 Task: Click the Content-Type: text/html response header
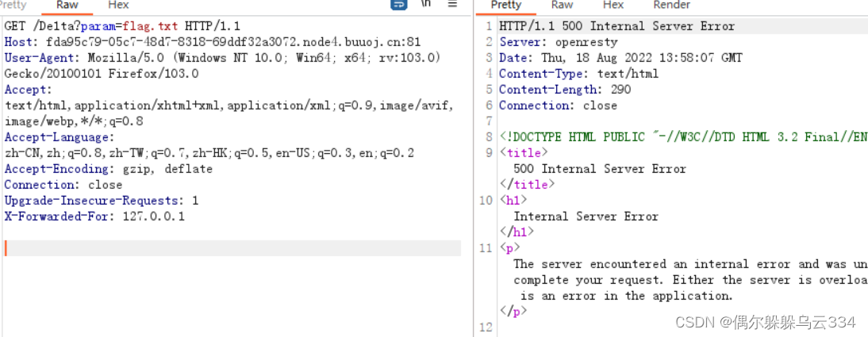click(578, 74)
